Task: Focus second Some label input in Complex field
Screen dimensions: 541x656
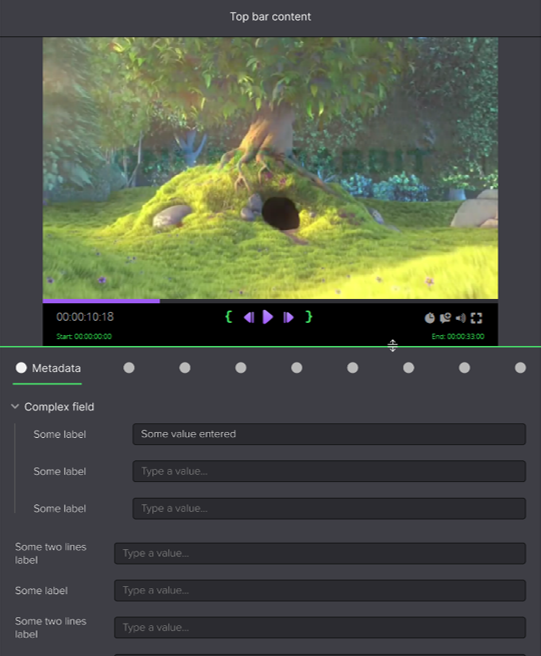Action: click(329, 472)
